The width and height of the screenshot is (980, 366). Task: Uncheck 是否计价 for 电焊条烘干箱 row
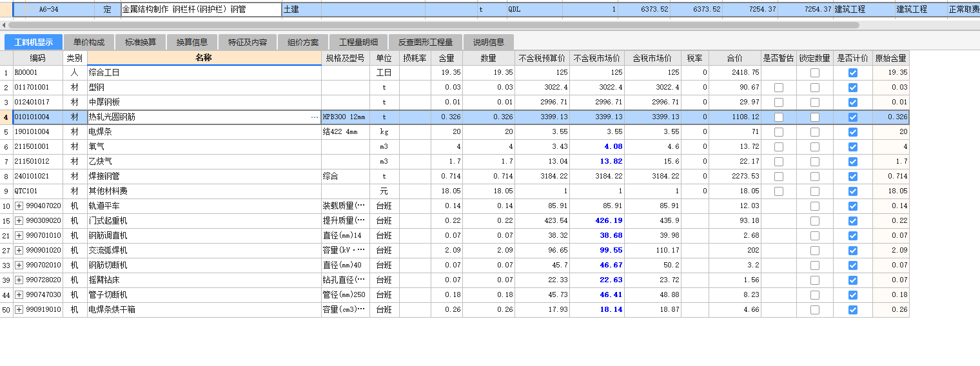pyautogui.click(x=853, y=310)
